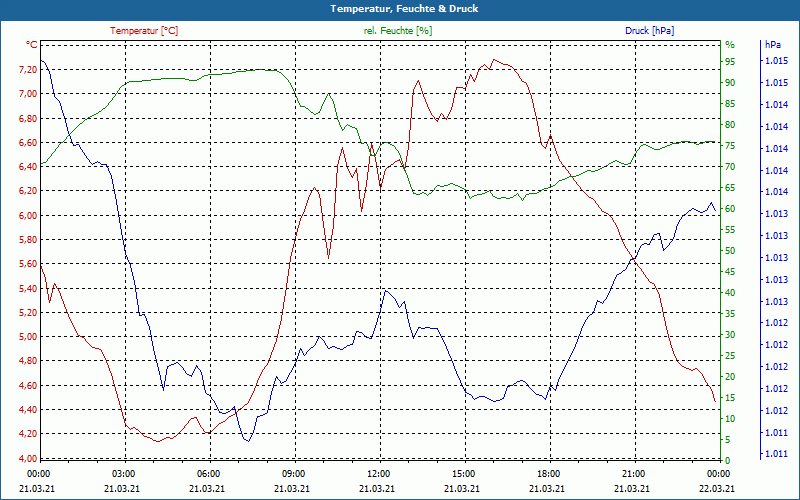Viewport: 800px width, 500px height.
Task: Click the 40 tick on the humidity axis
Action: pos(730,293)
